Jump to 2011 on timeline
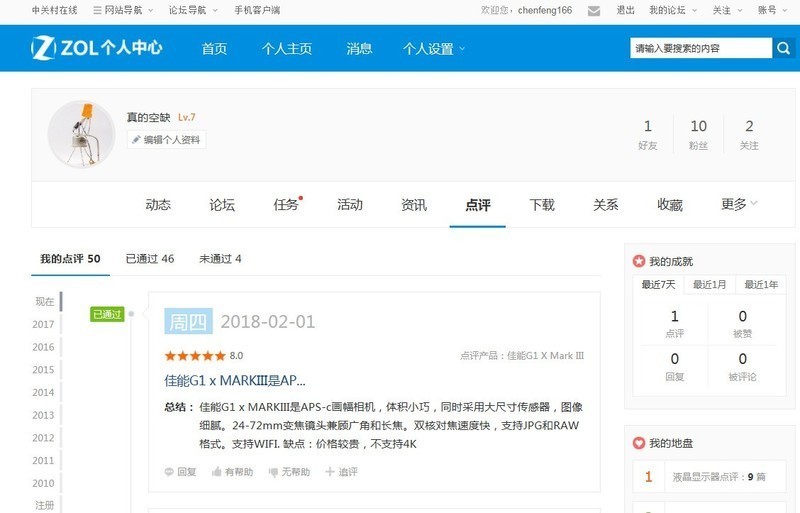 pos(43,460)
